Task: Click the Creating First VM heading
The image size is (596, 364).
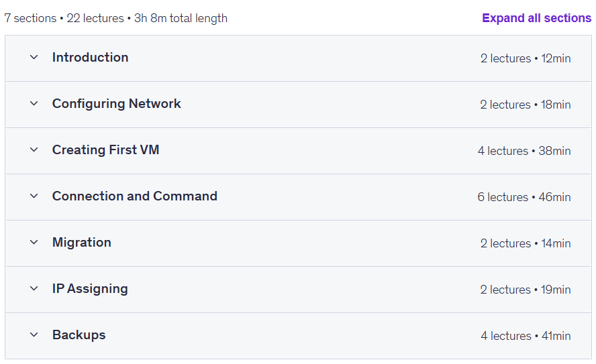Action: tap(105, 150)
